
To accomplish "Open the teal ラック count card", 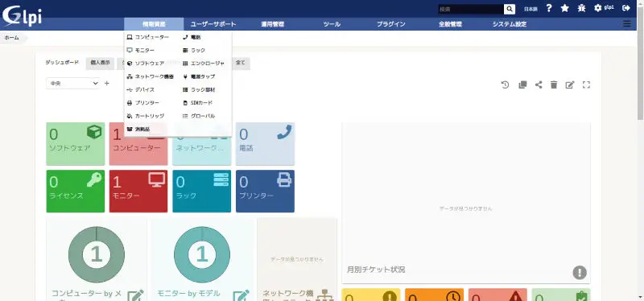I will tap(202, 192).
